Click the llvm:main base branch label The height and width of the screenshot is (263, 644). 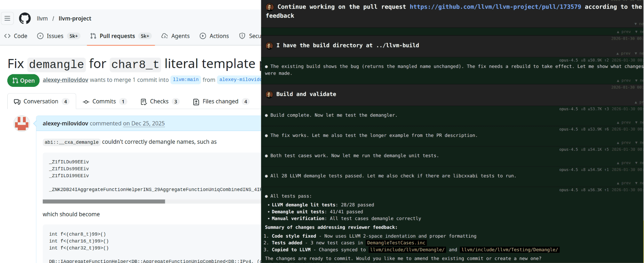(x=186, y=80)
